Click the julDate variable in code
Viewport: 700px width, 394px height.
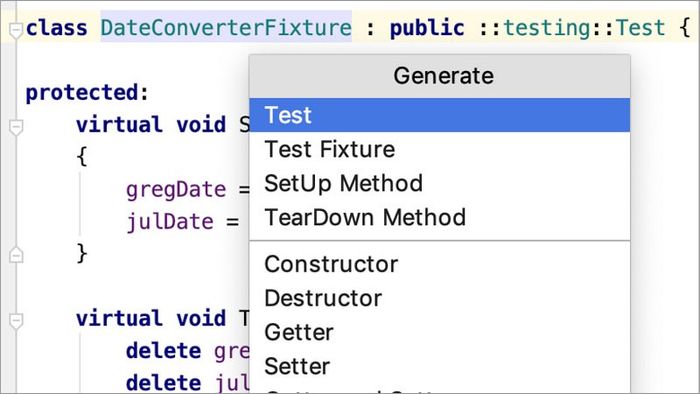pyautogui.click(x=170, y=222)
